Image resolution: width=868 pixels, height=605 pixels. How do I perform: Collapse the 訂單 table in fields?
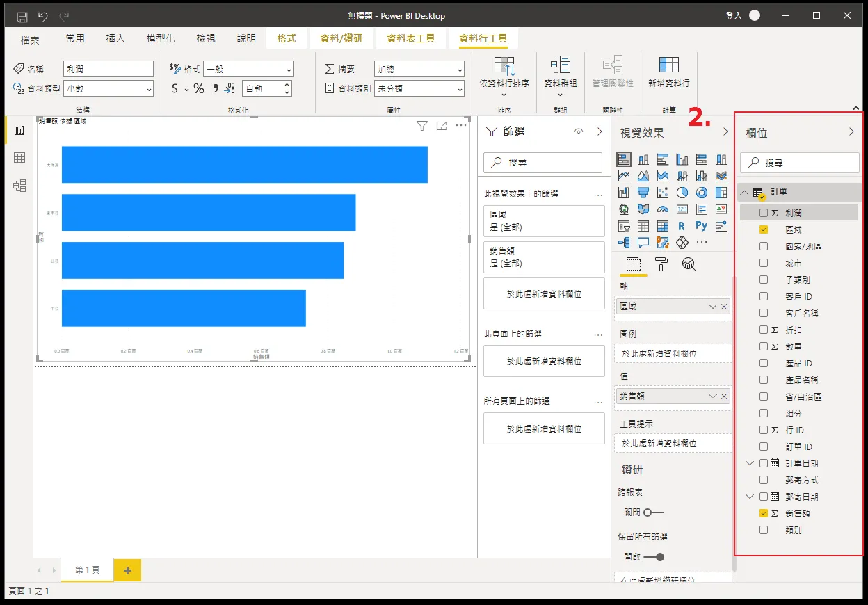point(745,193)
